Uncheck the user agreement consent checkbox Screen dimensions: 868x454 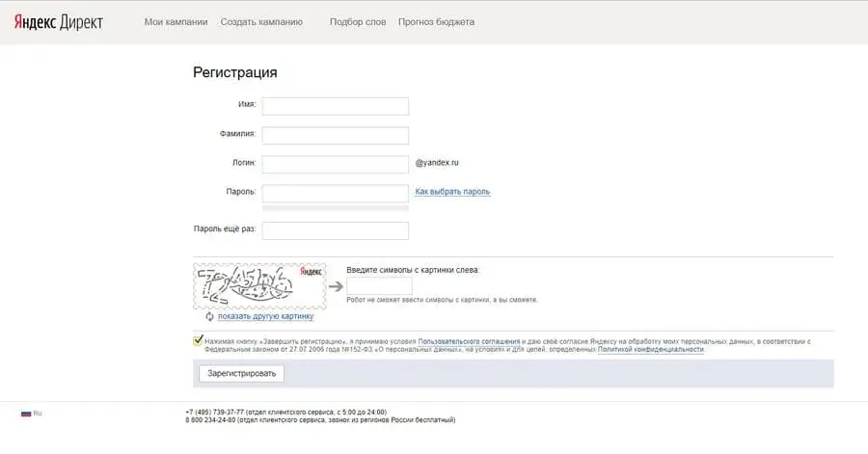(198, 340)
